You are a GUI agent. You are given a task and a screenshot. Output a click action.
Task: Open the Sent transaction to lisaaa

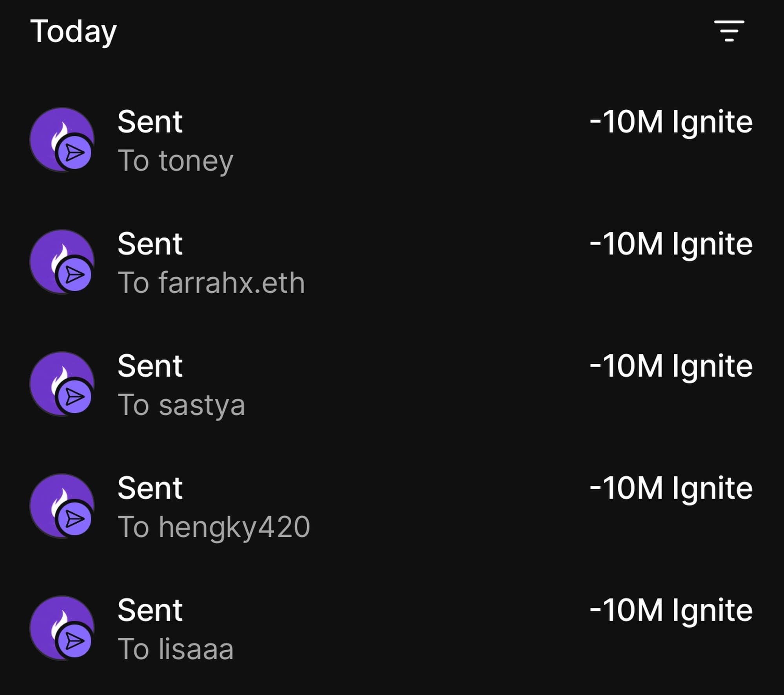click(150, 610)
